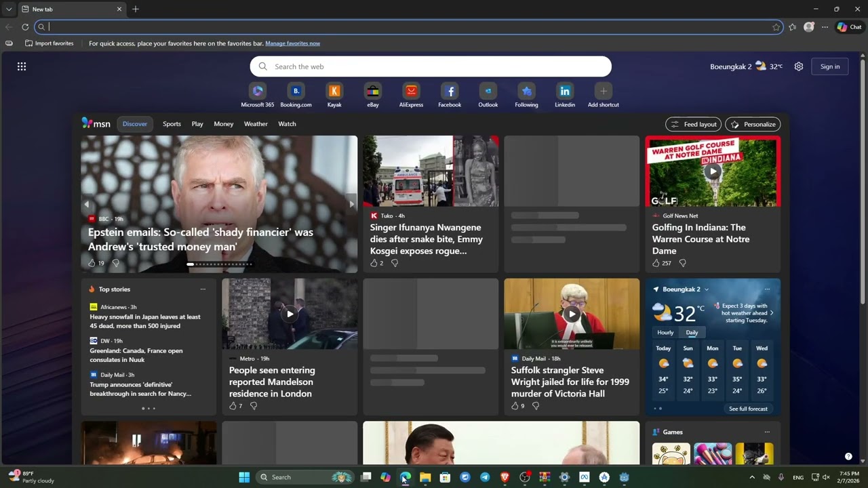This screenshot has width=868, height=488.
Task: Open a new browser tab
Action: (136, 9)
